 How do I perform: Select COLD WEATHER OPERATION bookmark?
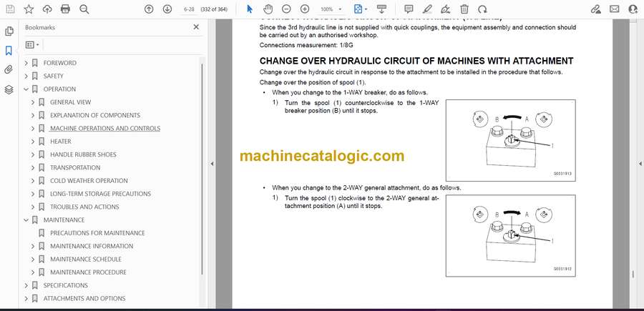click(89, 181)
